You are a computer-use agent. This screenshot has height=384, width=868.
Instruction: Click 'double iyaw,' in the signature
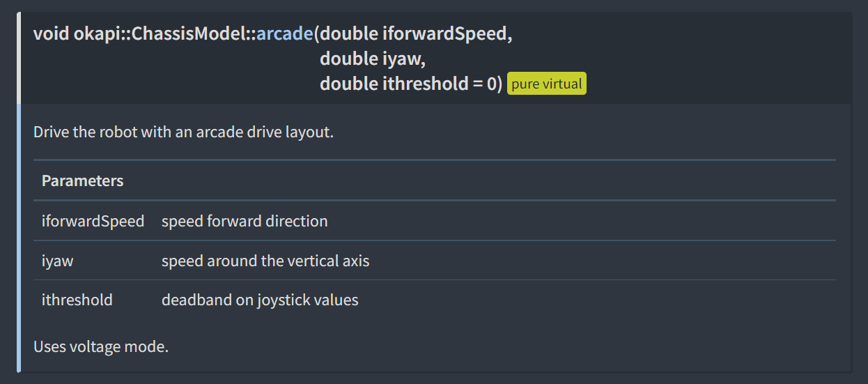373,59
